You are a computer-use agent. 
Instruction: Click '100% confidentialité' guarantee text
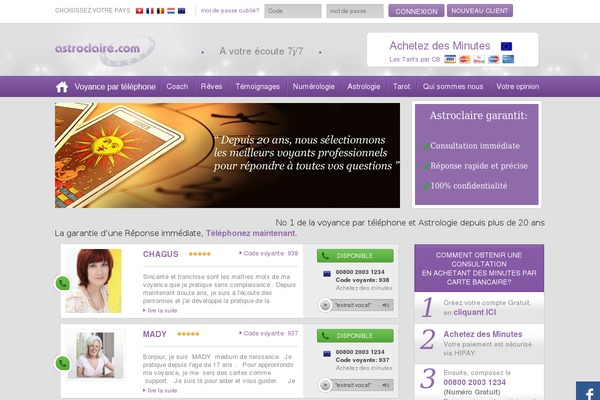469,186
